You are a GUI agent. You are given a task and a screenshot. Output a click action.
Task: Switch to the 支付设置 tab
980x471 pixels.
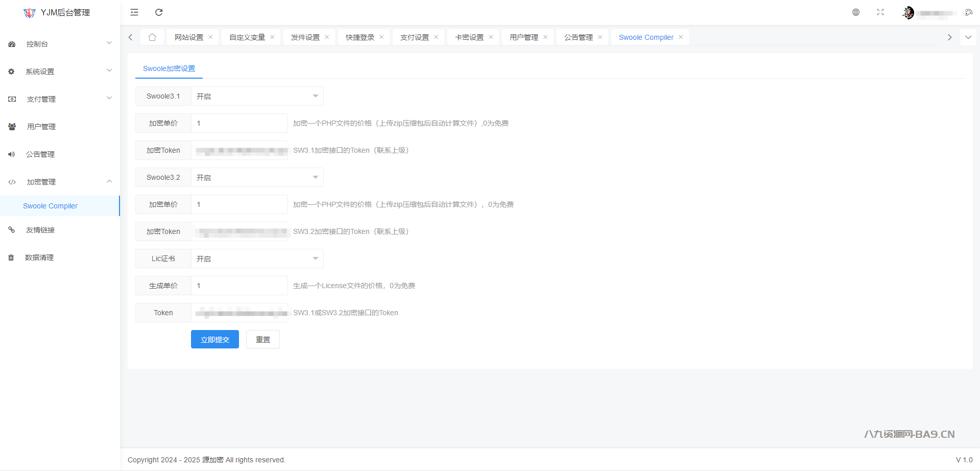click(x=414, y=37)
